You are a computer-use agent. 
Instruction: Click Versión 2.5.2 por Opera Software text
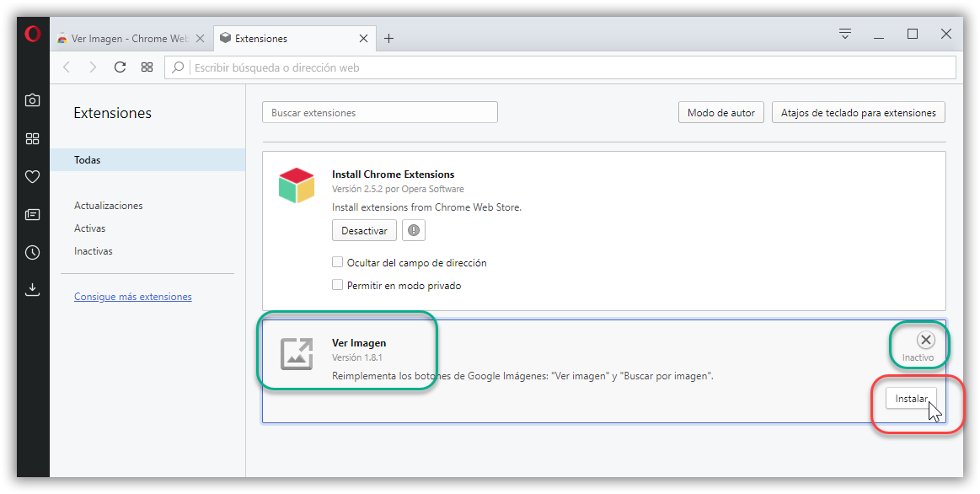(398, 189)
